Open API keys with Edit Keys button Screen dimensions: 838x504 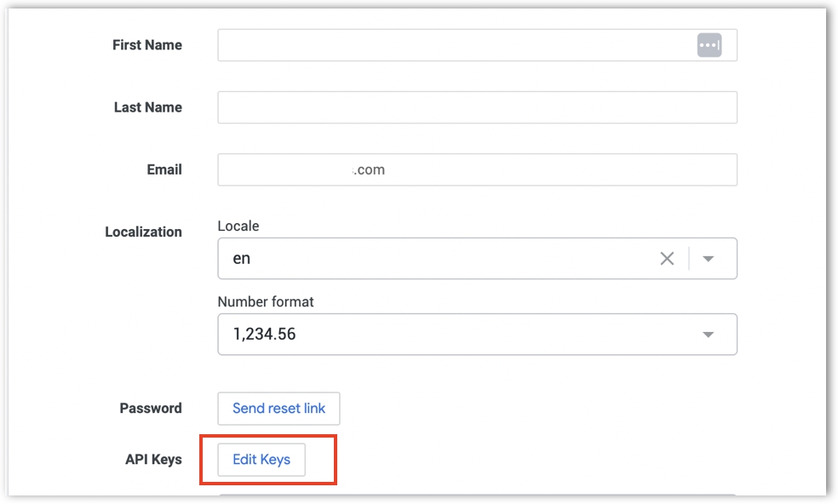(261, 460)
